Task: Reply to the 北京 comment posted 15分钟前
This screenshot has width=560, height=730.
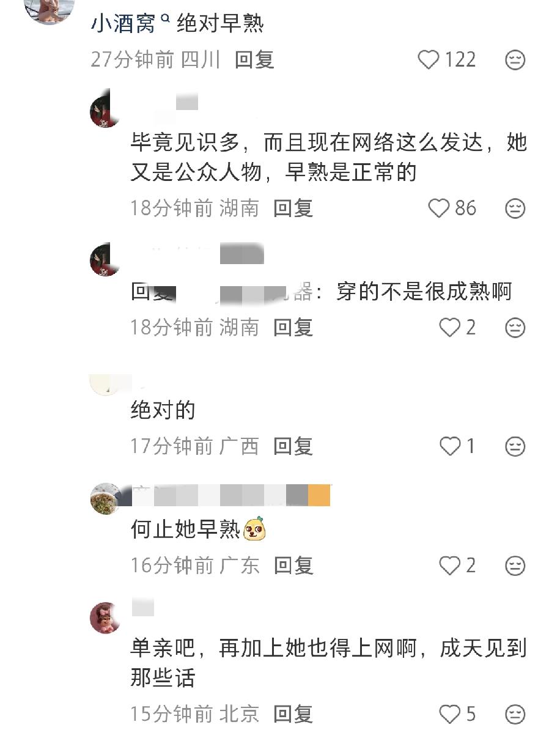Action: click(x=293, y=713)
